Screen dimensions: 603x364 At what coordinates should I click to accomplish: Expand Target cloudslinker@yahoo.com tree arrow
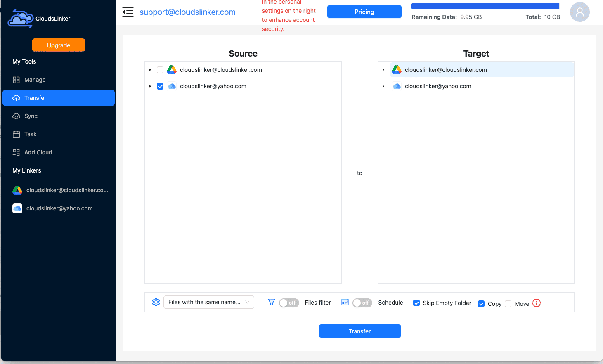(x=383, y=86)
